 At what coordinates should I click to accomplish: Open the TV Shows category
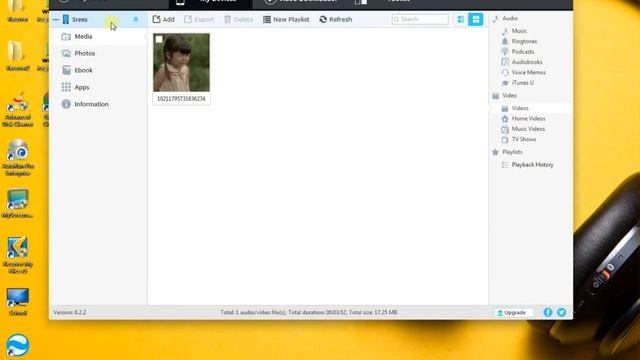tap(524, 139)
